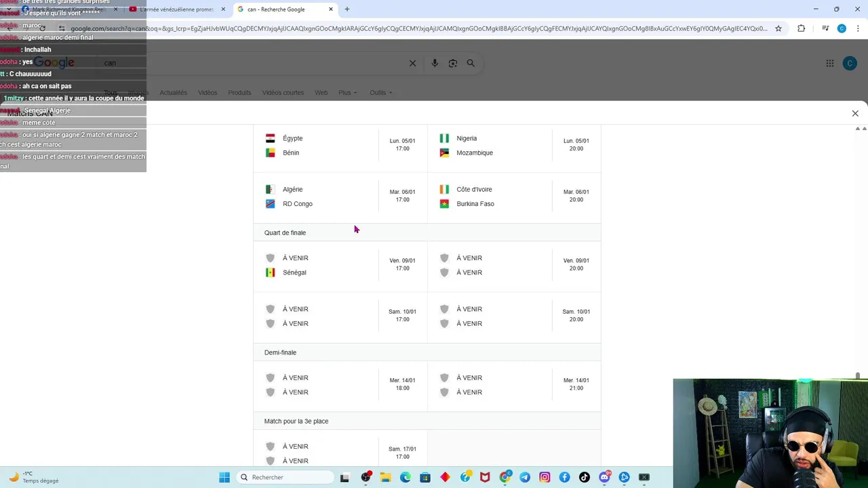Open Discord from the taskbar

604,477
